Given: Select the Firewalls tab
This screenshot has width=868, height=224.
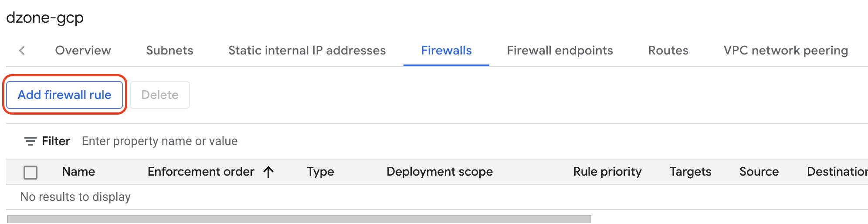Looking at the screenshot, I should pos(446,51).
